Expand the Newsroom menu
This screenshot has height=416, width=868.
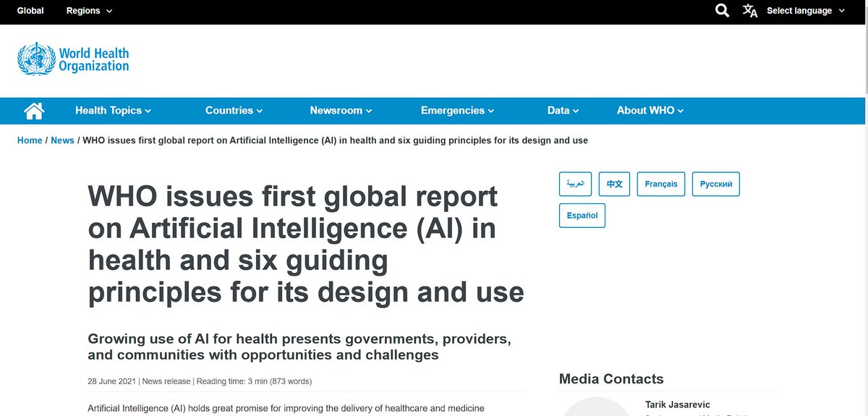[341, 111]
